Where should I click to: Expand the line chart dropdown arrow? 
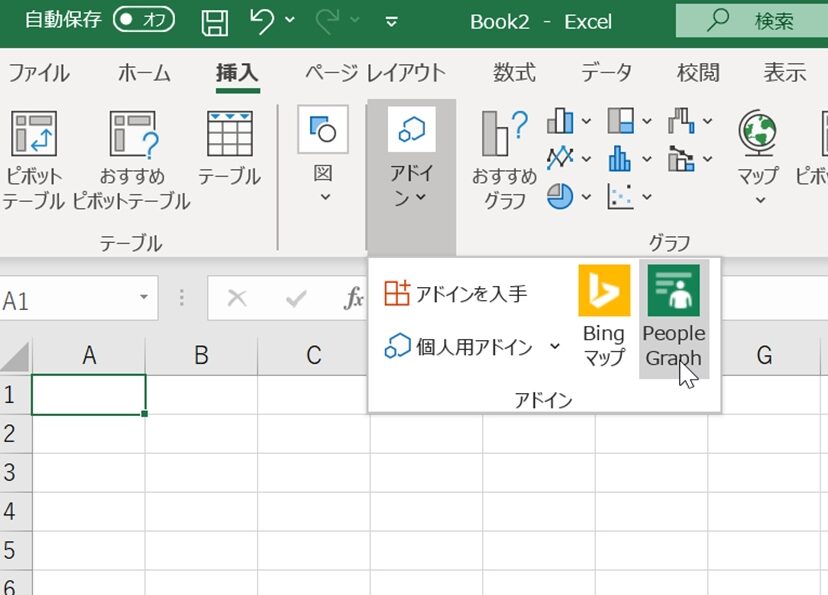pos(586,159)
